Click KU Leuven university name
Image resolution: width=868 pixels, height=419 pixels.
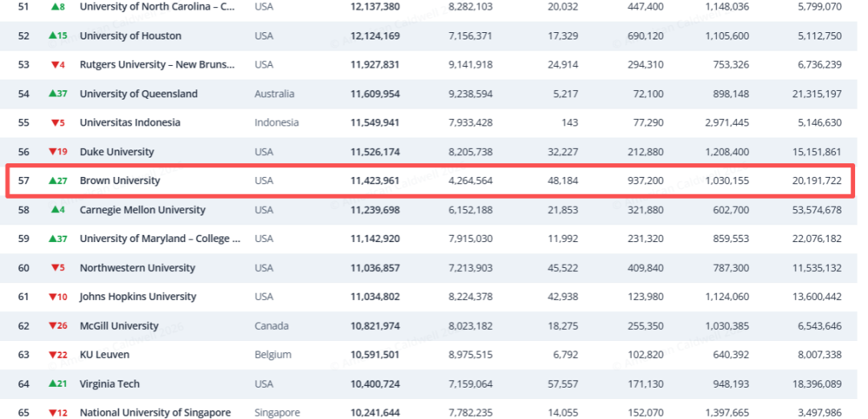pos(104,355)
